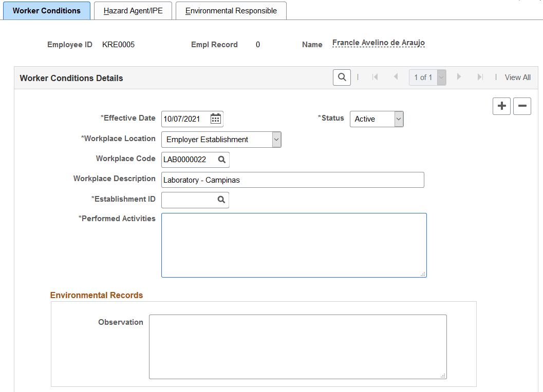543x392 pixels.
Task: Open the Workplace Code lookup magnifier
Action: tap(221, 160)
